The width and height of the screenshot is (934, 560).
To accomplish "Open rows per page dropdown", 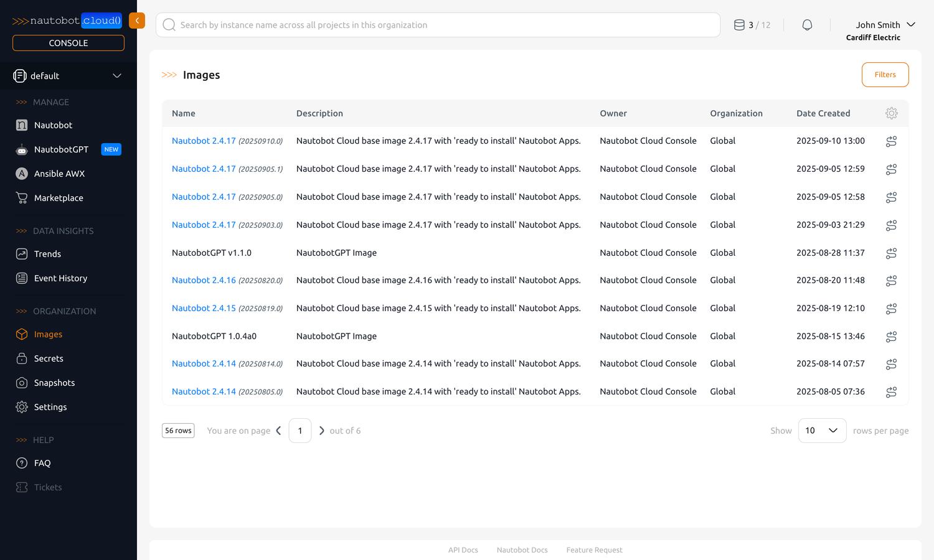I will click(x=822, y=431).
